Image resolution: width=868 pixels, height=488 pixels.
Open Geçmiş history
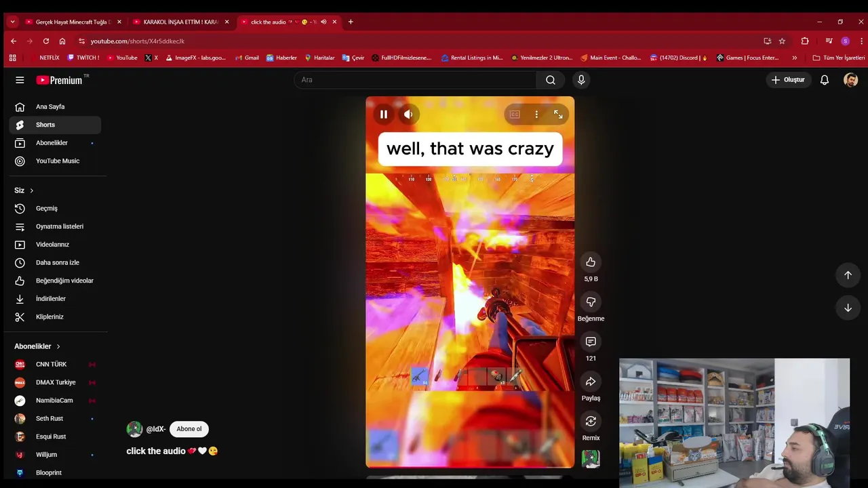click(55, 208)
